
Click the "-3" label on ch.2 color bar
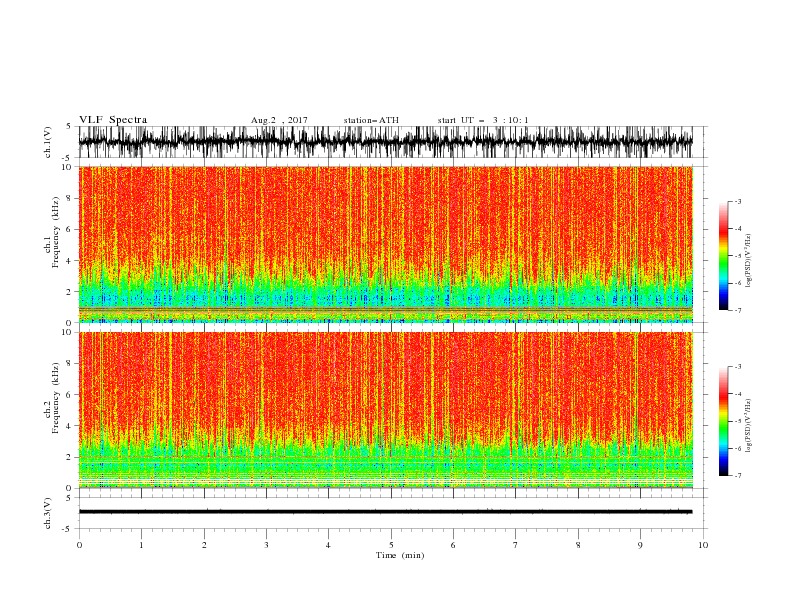point(737,367)
